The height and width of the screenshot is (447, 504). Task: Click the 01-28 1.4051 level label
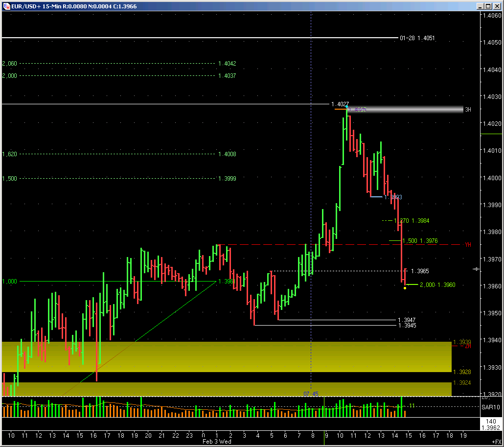pyautogui.click(x=417, y=38)
